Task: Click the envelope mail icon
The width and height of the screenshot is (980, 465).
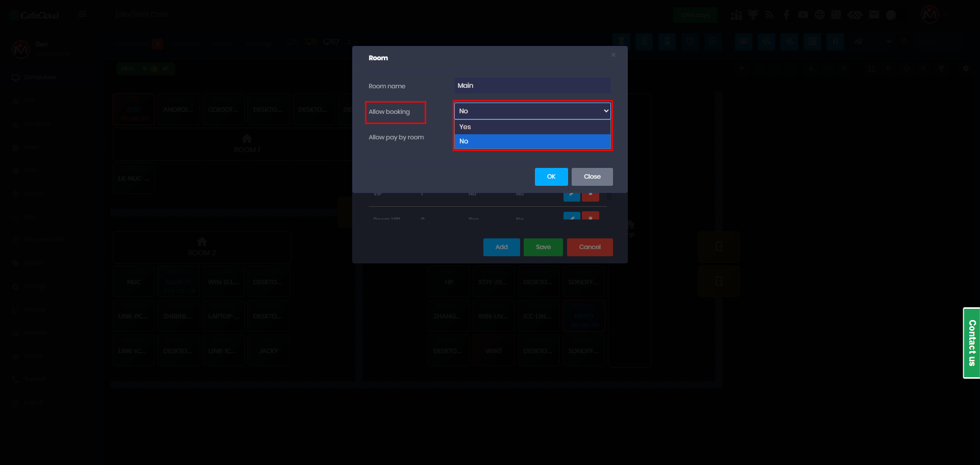Action: [874, 15]
